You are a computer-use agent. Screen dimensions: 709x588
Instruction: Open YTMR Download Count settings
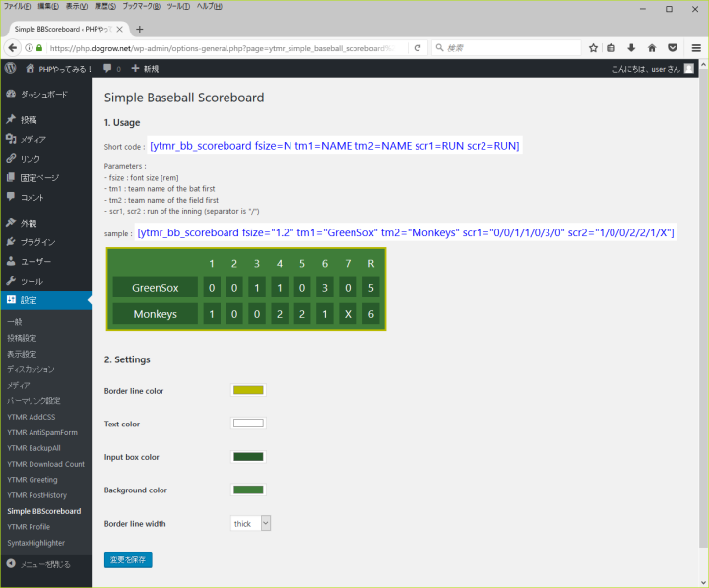tap(45, 464)
